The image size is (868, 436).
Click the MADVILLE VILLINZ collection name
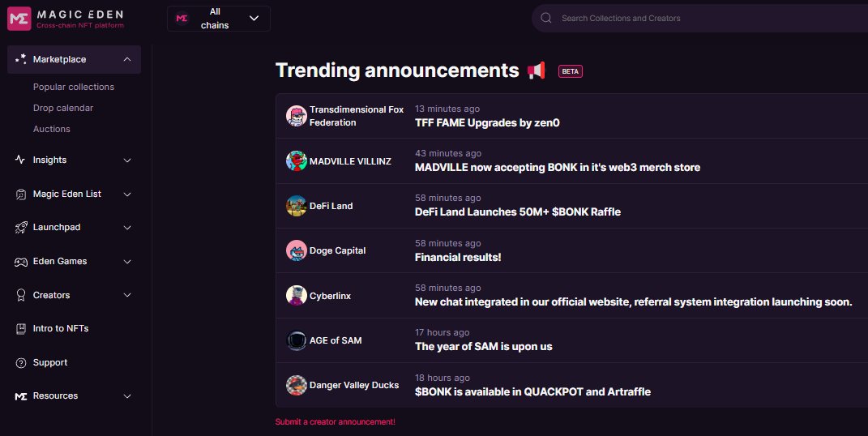[350, 161]
